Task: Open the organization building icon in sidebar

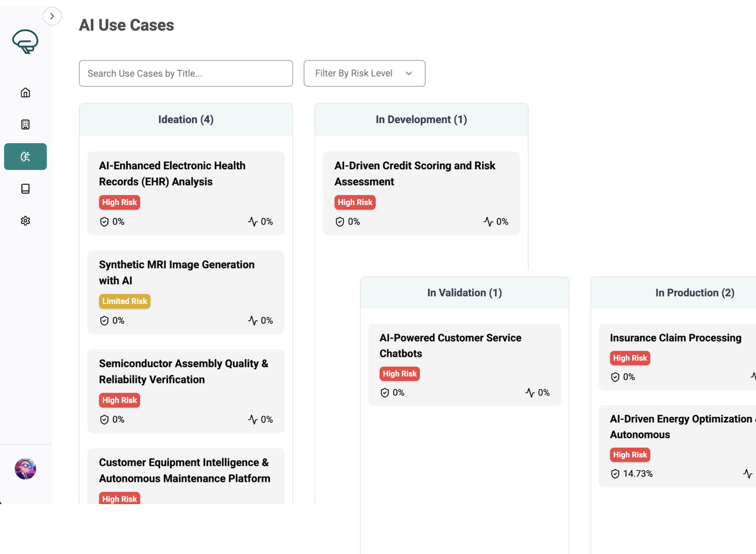Action: point(25,125)
